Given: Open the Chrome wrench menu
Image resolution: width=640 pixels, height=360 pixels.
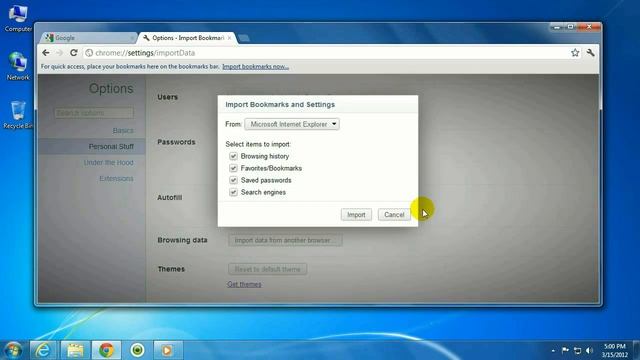Looking at the screenshot, I should [x=591, y=52].
